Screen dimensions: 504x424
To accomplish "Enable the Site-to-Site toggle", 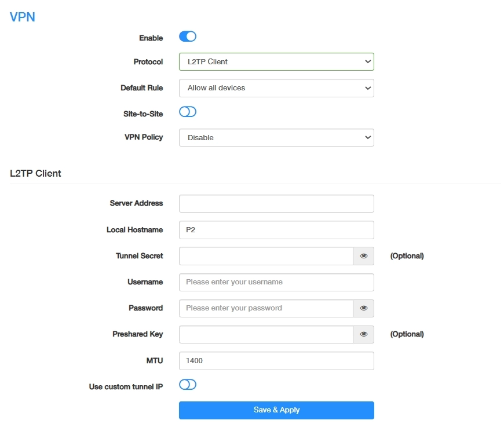I will click(x=188, y=112).
